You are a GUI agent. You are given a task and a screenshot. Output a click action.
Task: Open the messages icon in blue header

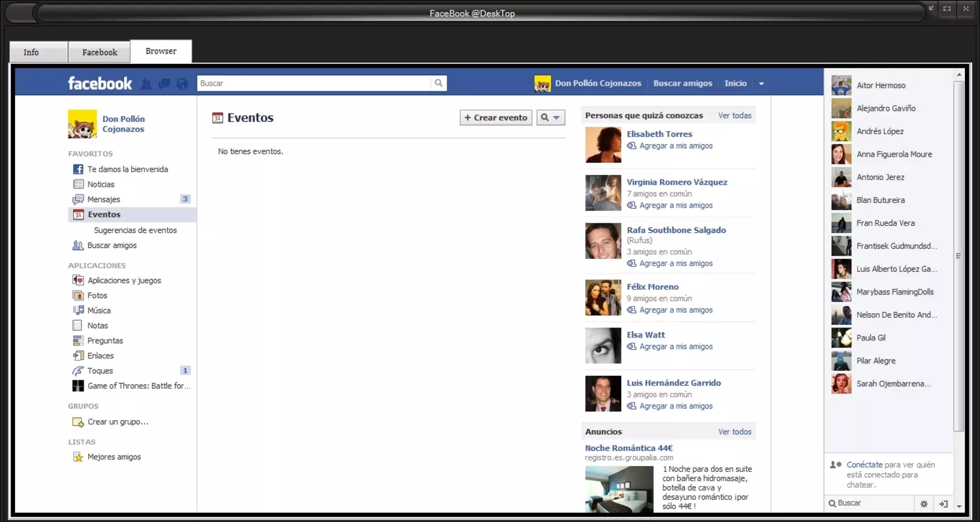[x=165, y=84]
